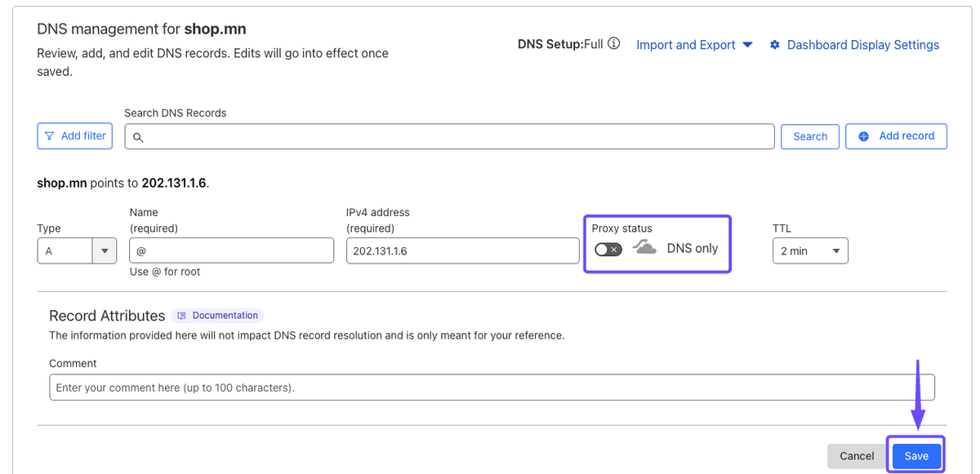Click the Save button
Screen dimensions: 980x474
point(915,456)
